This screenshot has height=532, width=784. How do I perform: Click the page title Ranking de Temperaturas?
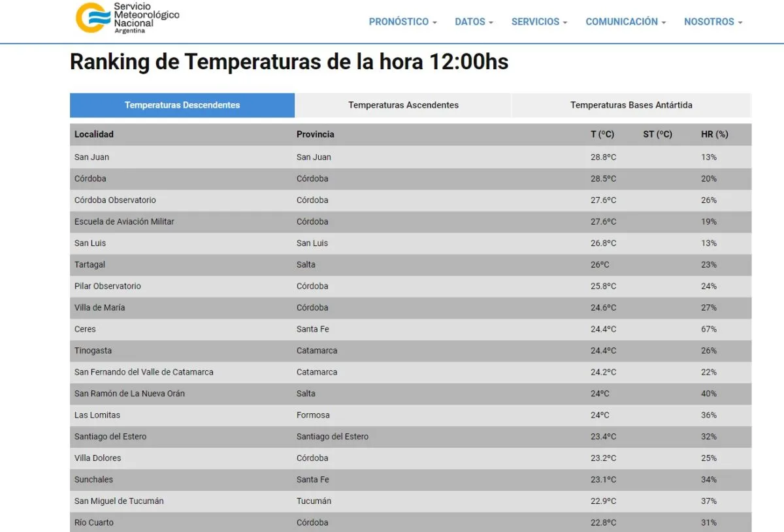tap(289, 62)
